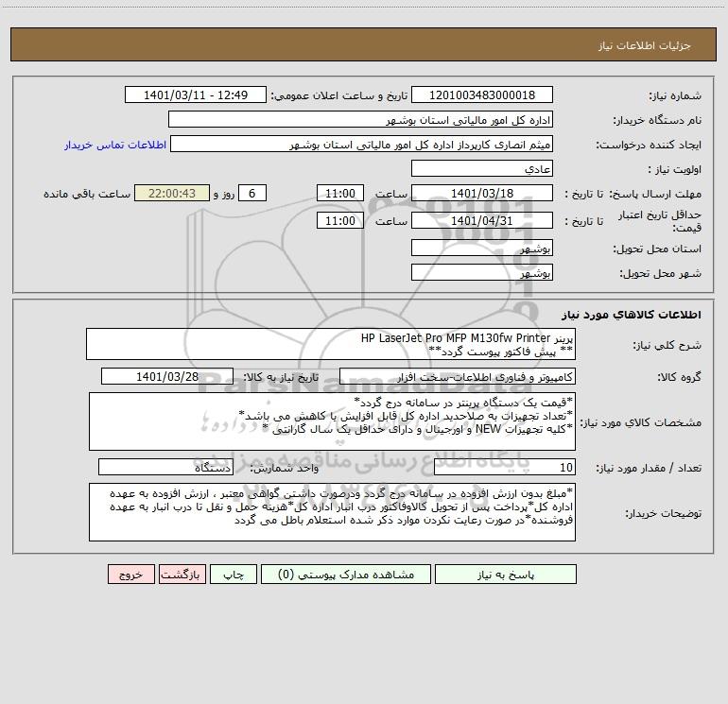Open 'مشاهده مدارک پیوستی (0)' button
The image size is (728, 704).
tap(346, 575)
